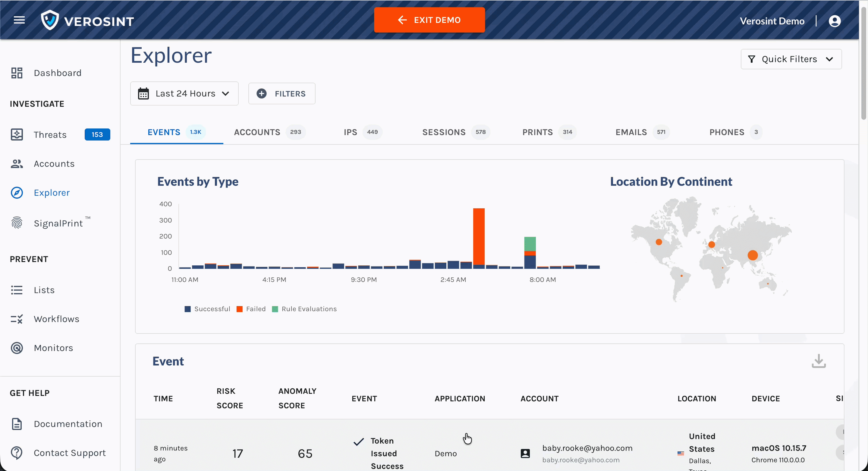This screenshot has height=471, width=868.
Task: Click the Workflows sidebar icon
Action: click(x=17, y=319)
